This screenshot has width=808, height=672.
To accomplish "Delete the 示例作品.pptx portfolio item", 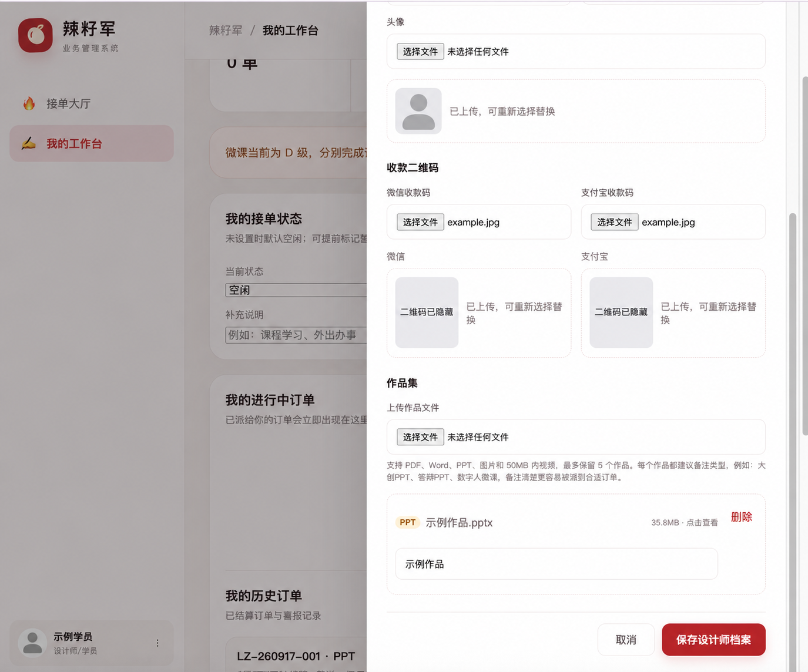I will pyautogui.click(x=742, y=517).
